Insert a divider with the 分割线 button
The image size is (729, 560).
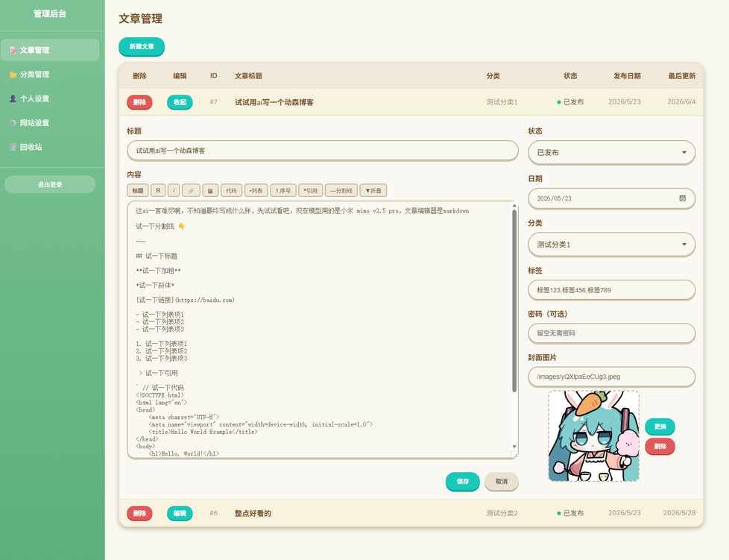point(341,190)
